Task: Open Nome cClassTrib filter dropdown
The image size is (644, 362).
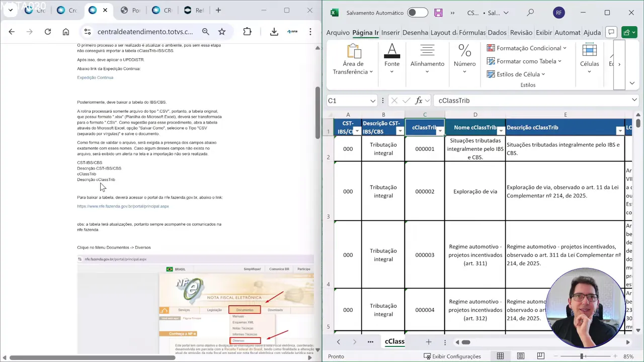Action: [x=500, y=131]
